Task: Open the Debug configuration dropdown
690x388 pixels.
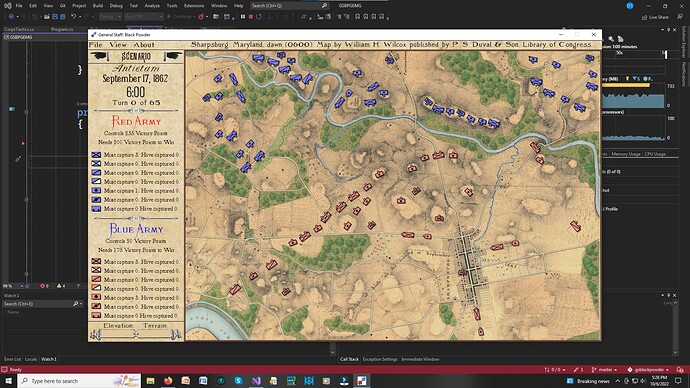Action: [110, 17]
